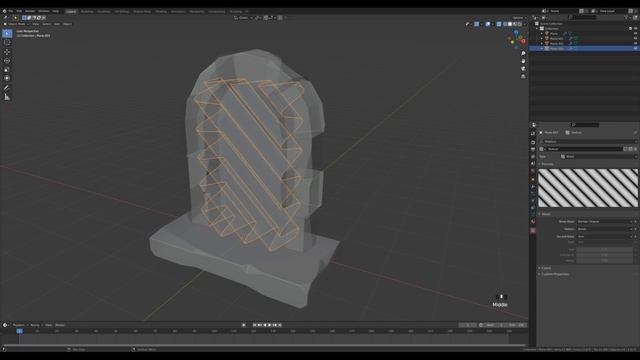The height and width of the screenshot is (360, 640).
Task: Select Plane.001 in the outliner
Action: [557, 38]
